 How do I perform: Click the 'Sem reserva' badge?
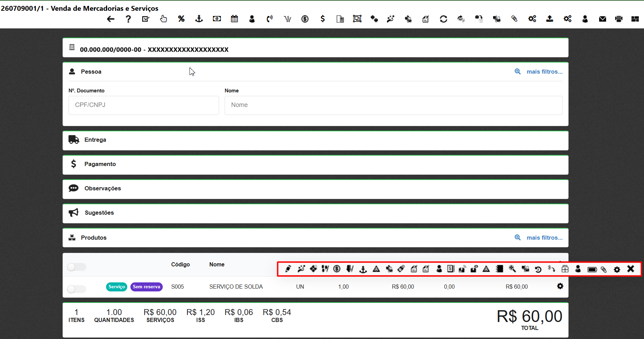[146, 287]
